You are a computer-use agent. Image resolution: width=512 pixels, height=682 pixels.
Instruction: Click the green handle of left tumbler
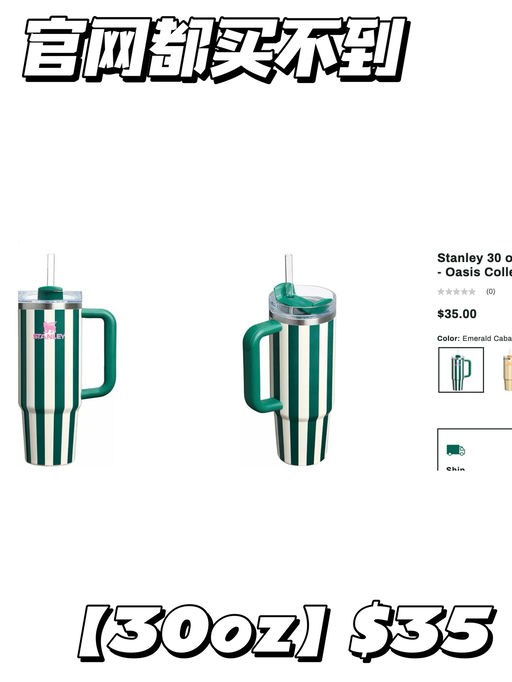click(x=99, y=353)
